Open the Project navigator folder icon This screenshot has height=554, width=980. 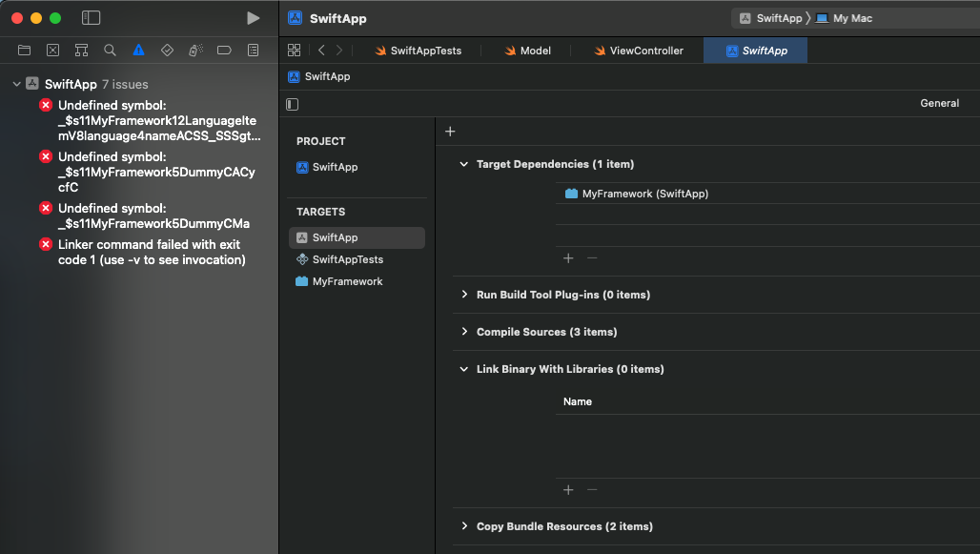click(24, 51)
